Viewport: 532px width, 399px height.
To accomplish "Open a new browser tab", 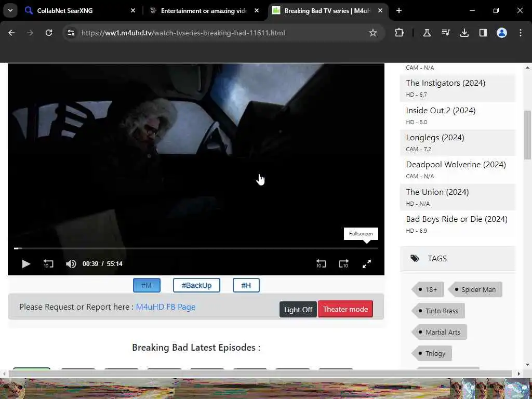I will 399,10.
